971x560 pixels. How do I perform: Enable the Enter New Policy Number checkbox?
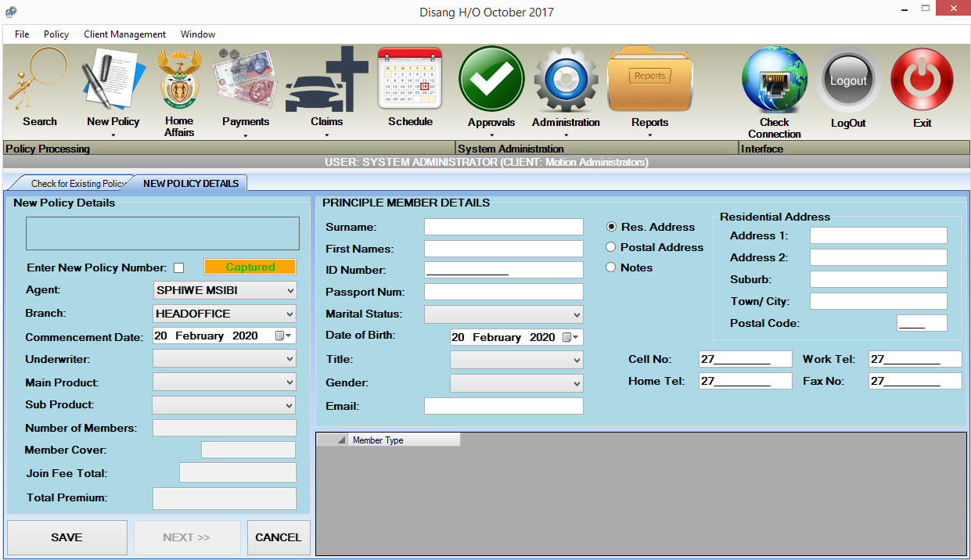(178, 267)
